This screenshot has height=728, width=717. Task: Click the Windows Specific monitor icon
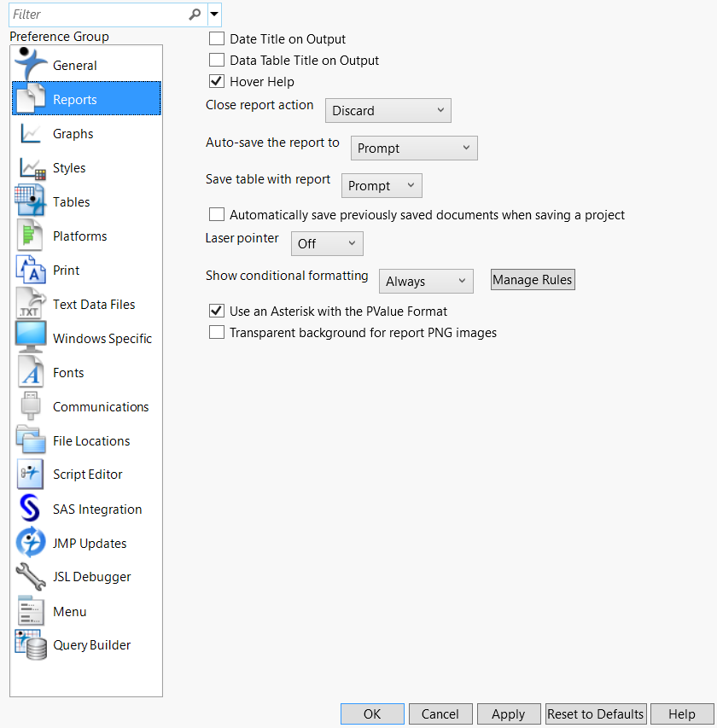point(31,337)
